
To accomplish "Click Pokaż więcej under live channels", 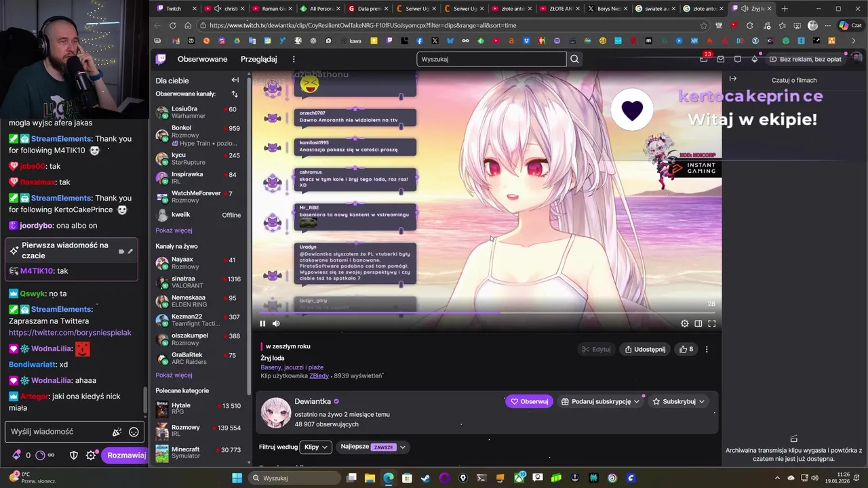I will click(174, 375).
